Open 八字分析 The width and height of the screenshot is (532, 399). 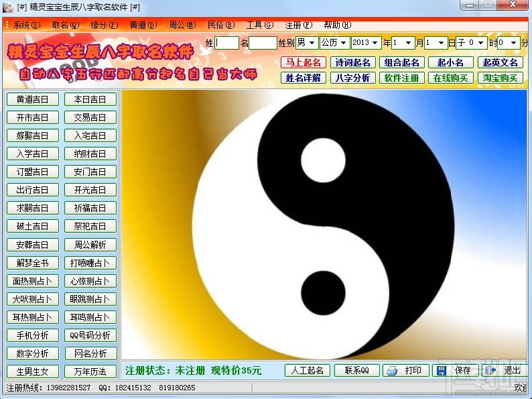click(x=353, y=78)
